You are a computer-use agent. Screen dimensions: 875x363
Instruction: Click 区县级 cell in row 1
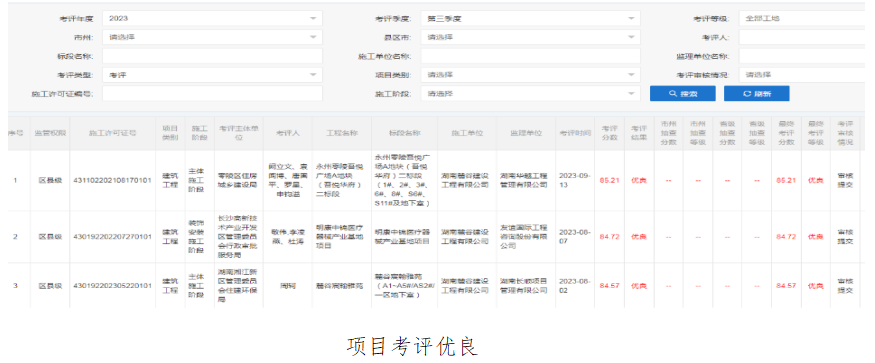coord(50,181)
